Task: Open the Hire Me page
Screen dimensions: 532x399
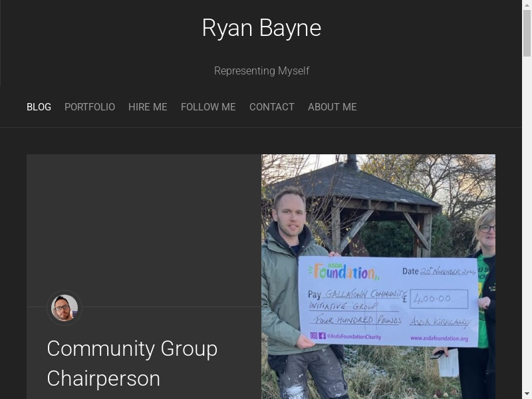Action: point(148,107)
